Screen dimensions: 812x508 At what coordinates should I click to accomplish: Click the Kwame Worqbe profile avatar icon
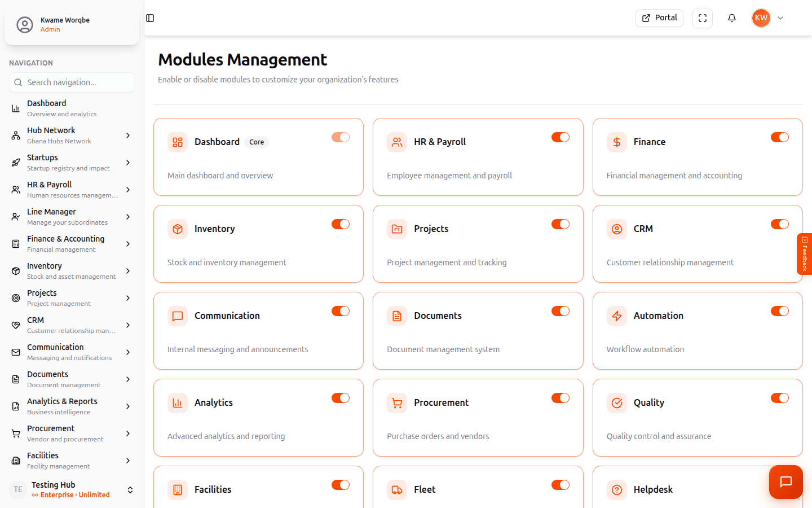pyautogui.click(x=25, y=25)
